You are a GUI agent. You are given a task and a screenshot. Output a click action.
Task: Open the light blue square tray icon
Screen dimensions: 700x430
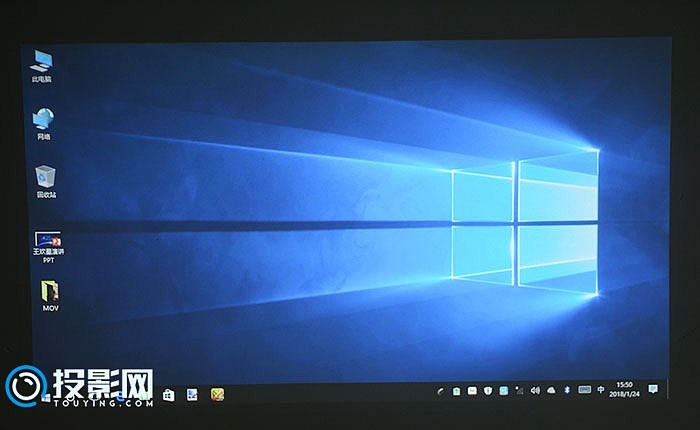[504, 391]
